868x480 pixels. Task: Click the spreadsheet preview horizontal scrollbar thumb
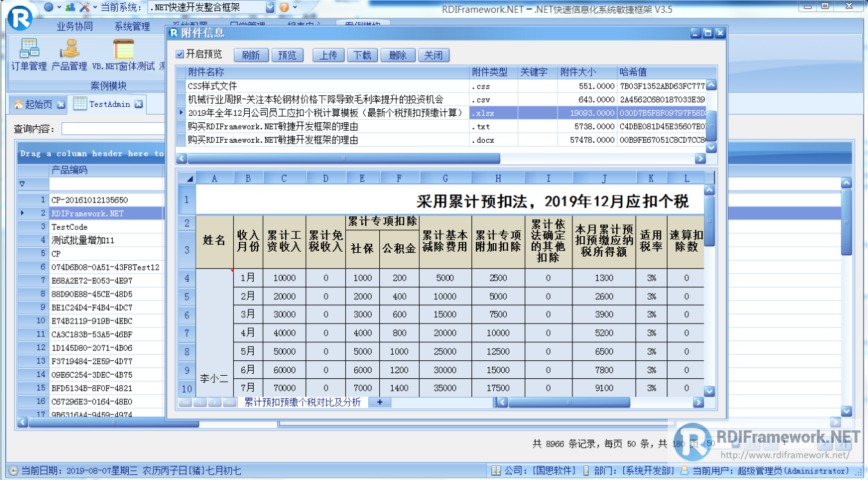pos(569,402)
